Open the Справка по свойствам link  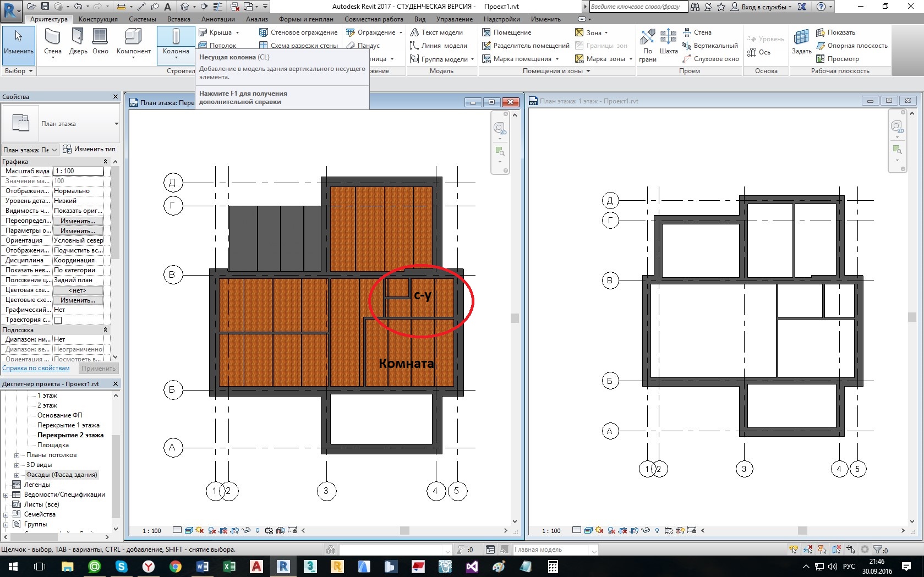pos(36,369)
